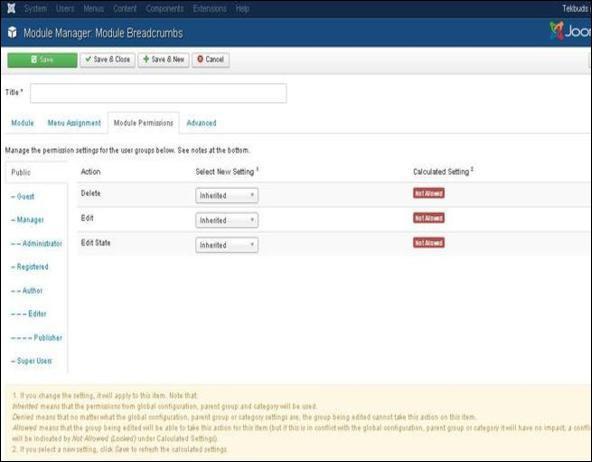Open the Components menu
Viewport: 592px width, 462px height.
tap(165, 8)
